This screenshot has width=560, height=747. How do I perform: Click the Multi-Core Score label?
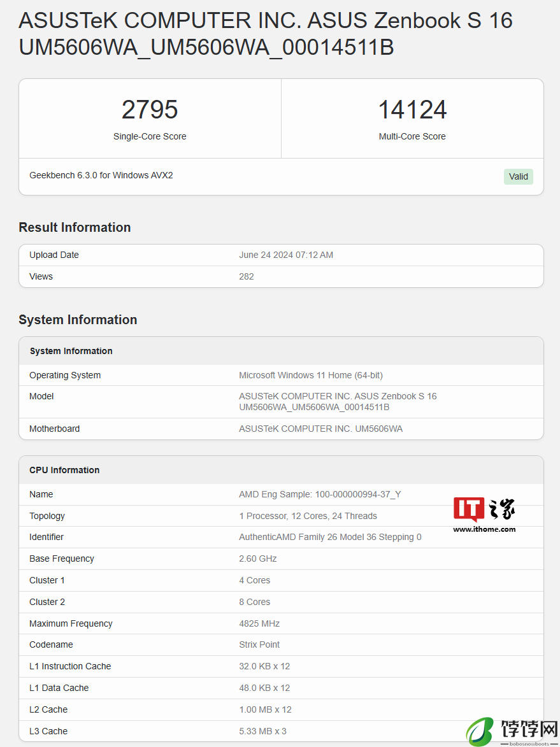tap(412, 136)
